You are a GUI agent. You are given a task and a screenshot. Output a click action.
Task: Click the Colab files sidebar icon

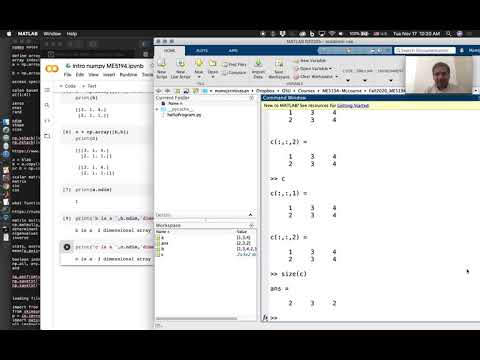(47, 136)
